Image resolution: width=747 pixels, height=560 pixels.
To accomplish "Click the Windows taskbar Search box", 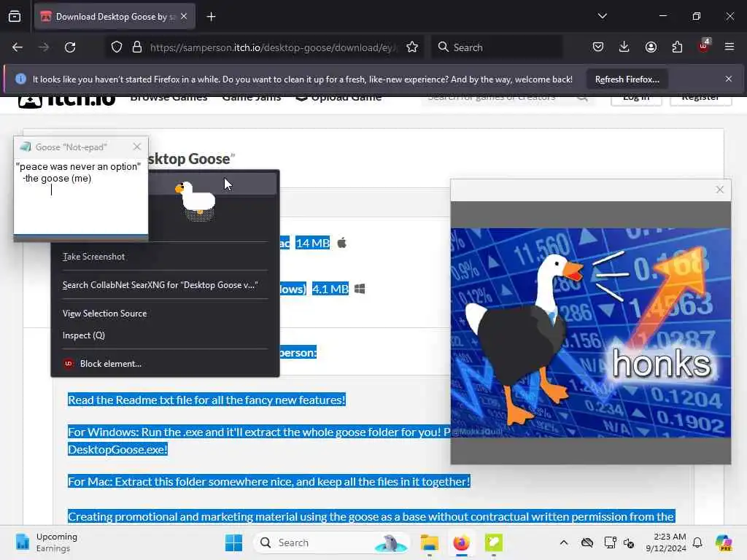I will [332, 542].
